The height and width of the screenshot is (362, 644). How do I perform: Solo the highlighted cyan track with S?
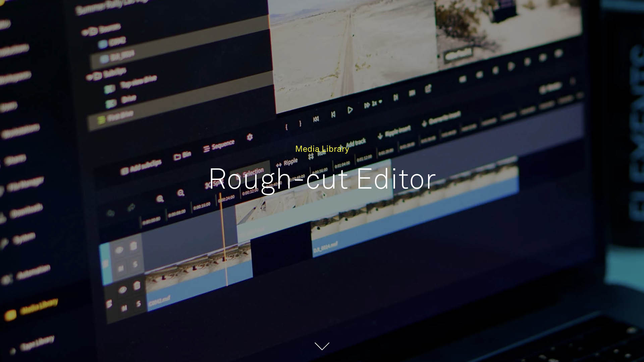point(135,264)
